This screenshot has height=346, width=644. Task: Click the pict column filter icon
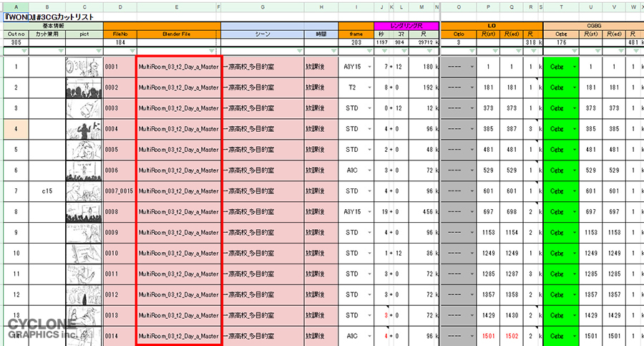point(98,51)
